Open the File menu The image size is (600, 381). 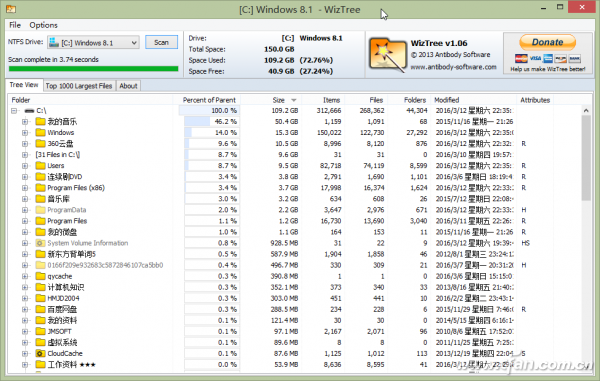click(x=15, y=25)
